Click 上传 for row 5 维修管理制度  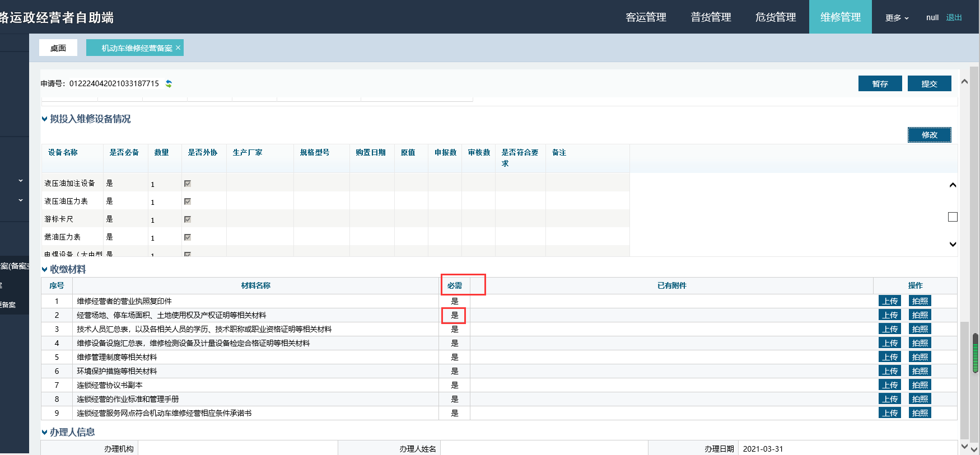coord(889,357)
